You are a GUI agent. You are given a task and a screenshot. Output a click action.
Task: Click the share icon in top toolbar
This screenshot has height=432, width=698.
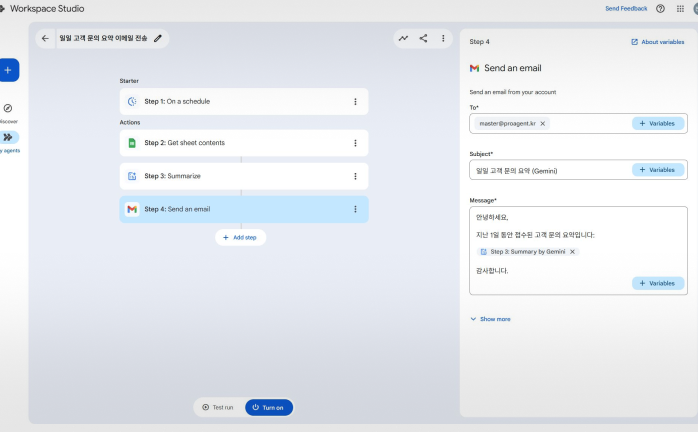point(423,38)
